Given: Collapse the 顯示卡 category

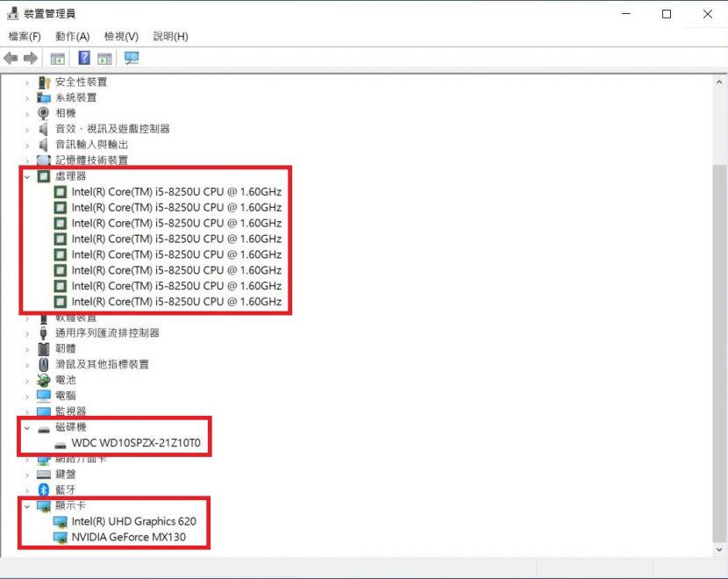Looking at the screenshot, I should pyautogui.click(x=27, y=506).
